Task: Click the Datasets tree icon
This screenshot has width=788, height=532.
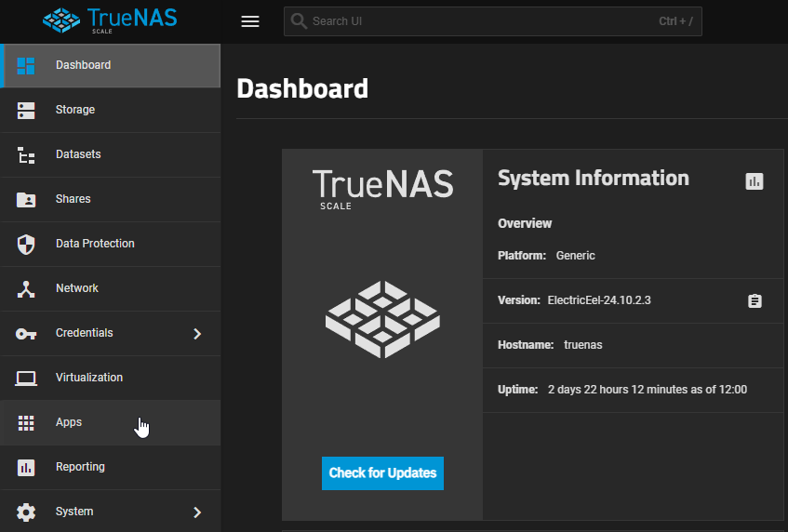Action: click(26, 154)
